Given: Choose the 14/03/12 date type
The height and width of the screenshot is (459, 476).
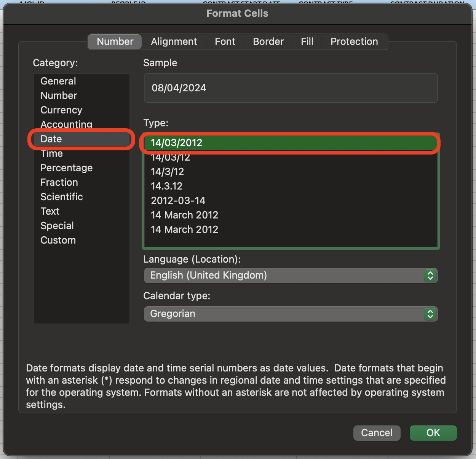Looking at the screenshot, I should pos(170,158).
